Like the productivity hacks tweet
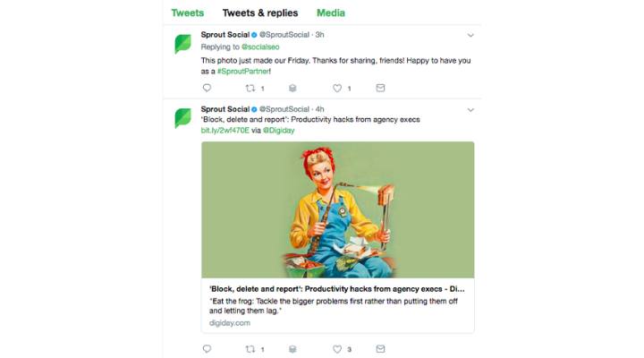The width and height of the screenshot is (644, 358). click(x=337, y=349)
